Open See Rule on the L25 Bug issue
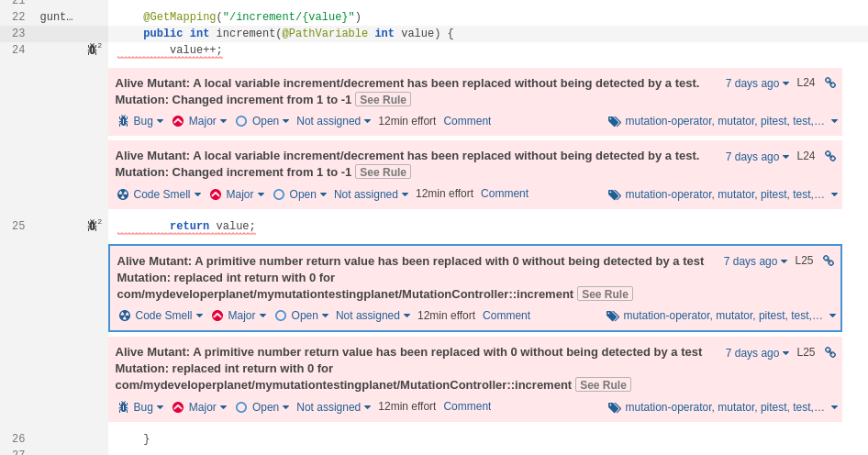 (x=603, y=384)
